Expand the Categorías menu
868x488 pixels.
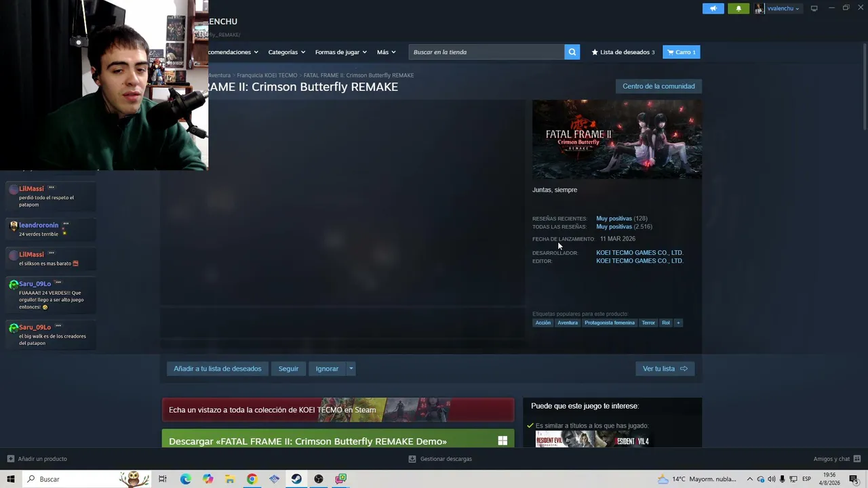[x=286, y=52]
